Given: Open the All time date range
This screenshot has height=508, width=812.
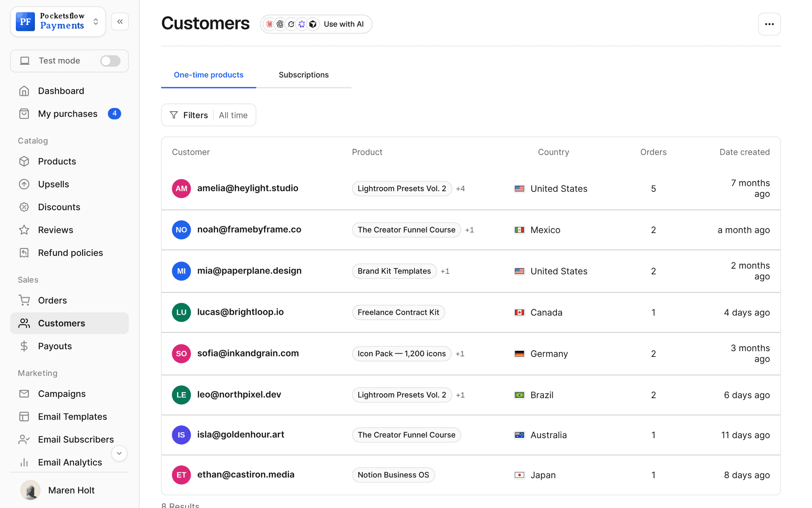Looking at the screenshot, I should (233, 115).
